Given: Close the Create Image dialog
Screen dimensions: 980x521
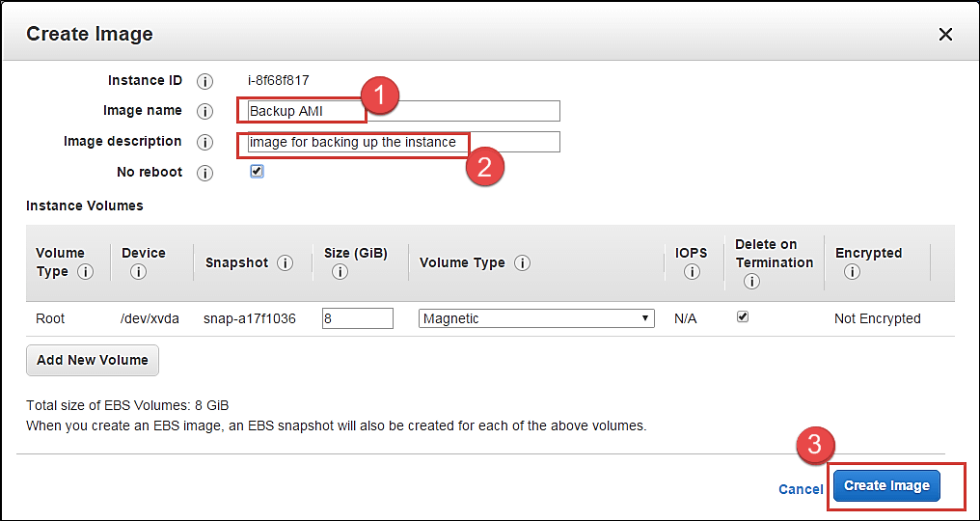Looking at the screenshot, I should [945, 35].
